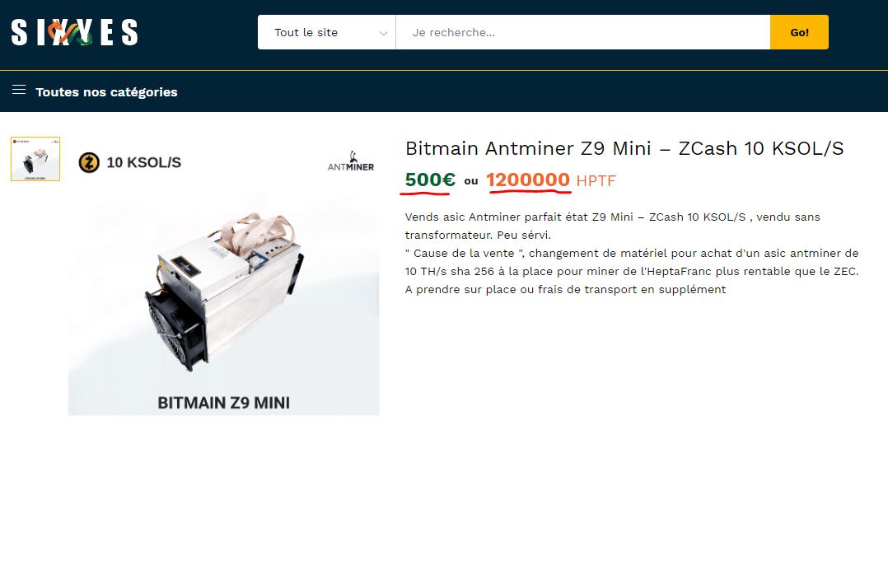Viewport: 888px width, 588px height.
Task: Click the "10 KSOL/S" label in image
Action: tap(143, 162)
